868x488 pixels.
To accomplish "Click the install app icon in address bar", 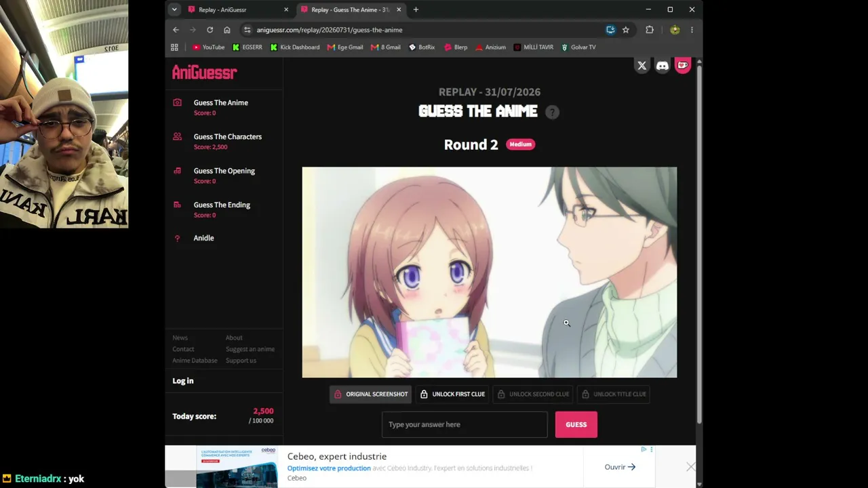I will tap(610, 30).
